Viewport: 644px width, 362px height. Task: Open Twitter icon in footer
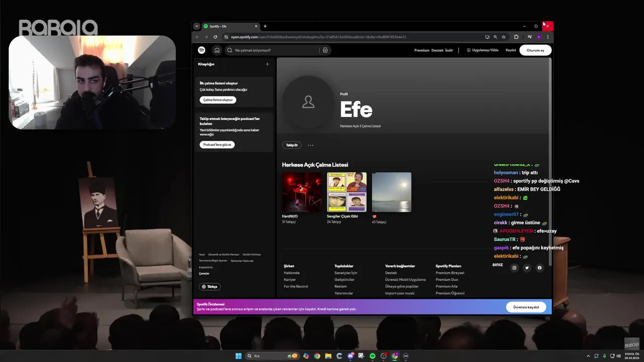527,268
